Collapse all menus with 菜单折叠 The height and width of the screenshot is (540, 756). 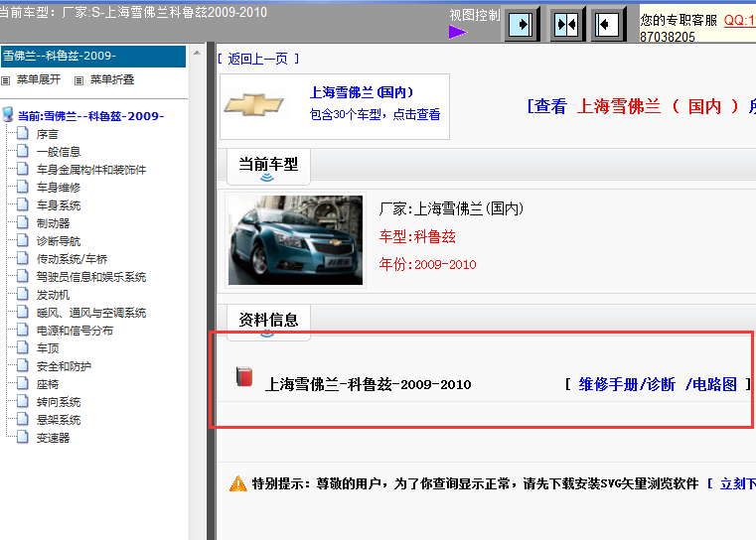[112, 79]
